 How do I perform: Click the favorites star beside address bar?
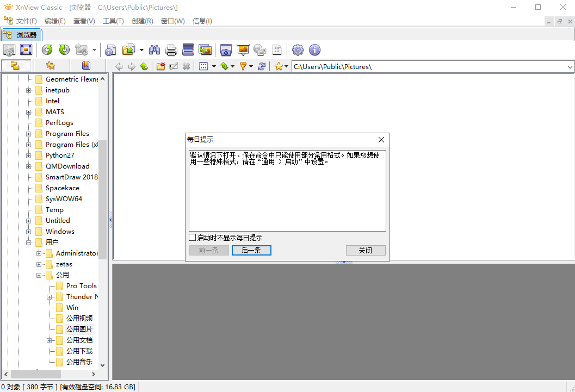[x=279, y=66]
